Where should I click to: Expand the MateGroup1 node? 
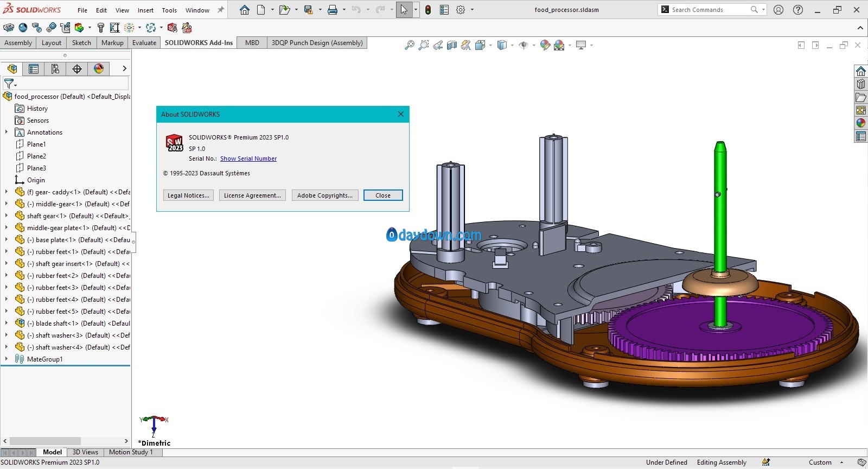click(x=7, y=359)
